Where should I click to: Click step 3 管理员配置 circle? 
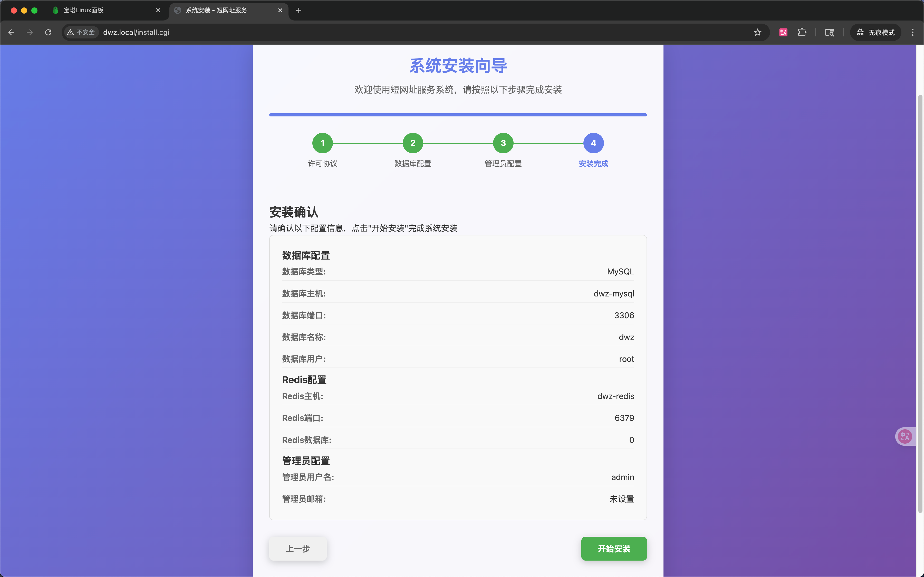pyautogui.click(x=503, y=143)
